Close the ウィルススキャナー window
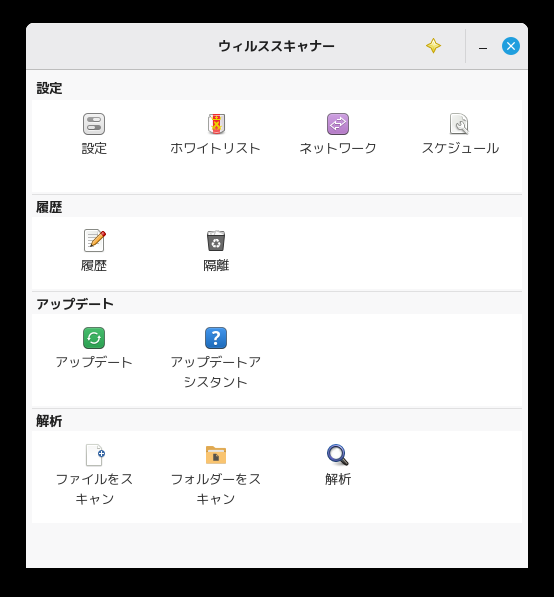The height and width of the screenshot is (597, 554). (x=511, y=46)
